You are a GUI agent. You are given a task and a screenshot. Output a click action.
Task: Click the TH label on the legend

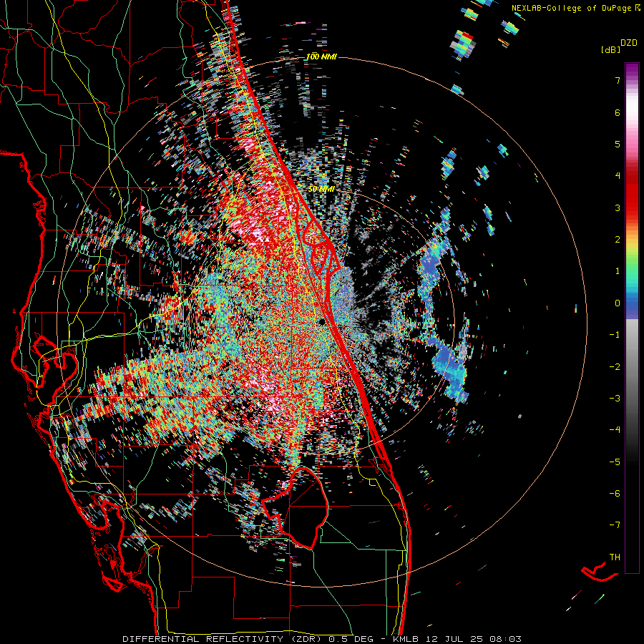pyautogui.click(x=615, y=557)
